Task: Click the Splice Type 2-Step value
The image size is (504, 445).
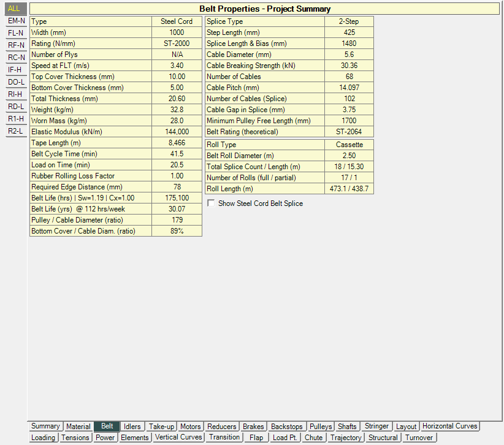Action: [x=348, y=21]
